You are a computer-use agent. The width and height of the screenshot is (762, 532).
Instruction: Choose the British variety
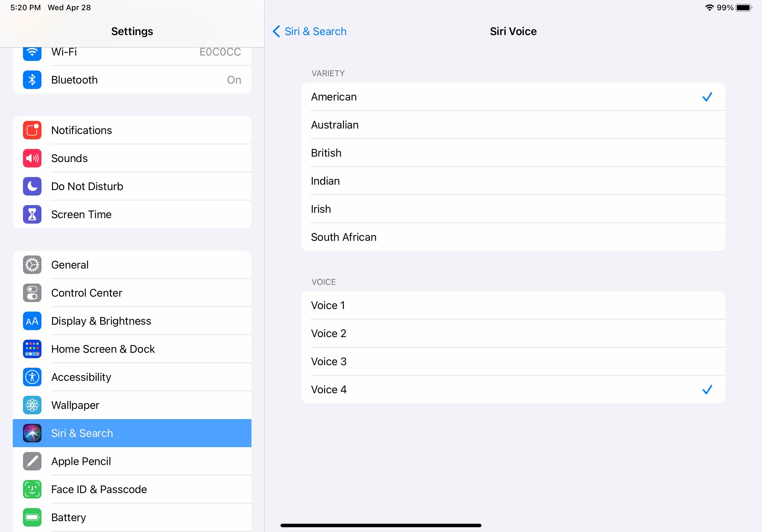513,153
